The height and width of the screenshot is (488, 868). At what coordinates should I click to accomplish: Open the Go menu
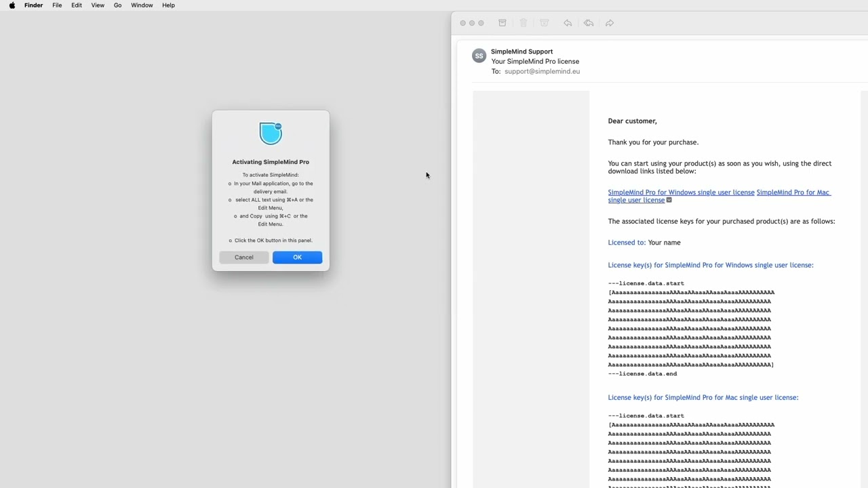coord(117,5)
